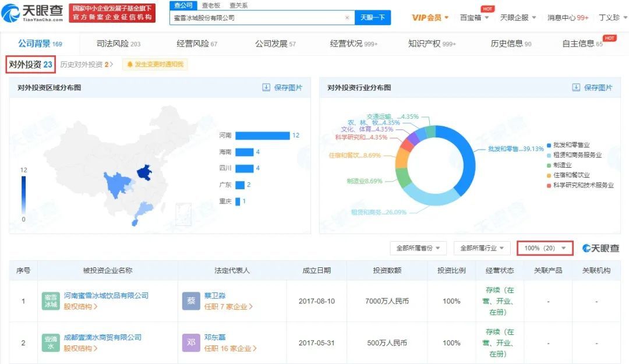Open the VIP会员 dropdown menu
Image resolution: width=629 pixels, height=364 pixels.
430,17
